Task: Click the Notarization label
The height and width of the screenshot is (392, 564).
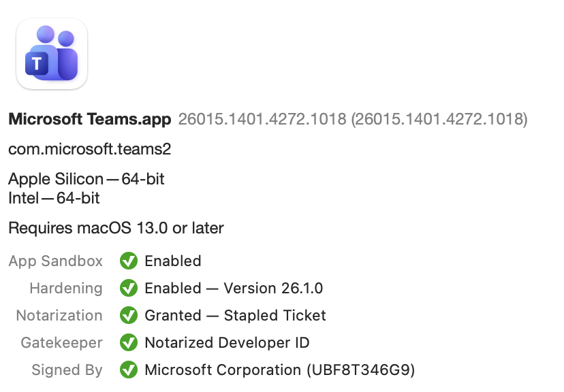Action: tap(59, 316)
